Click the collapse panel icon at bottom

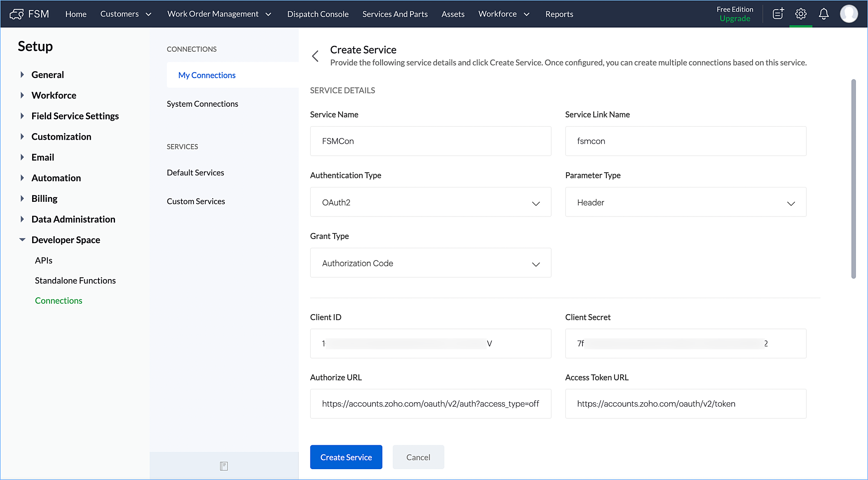pos(224,466)
